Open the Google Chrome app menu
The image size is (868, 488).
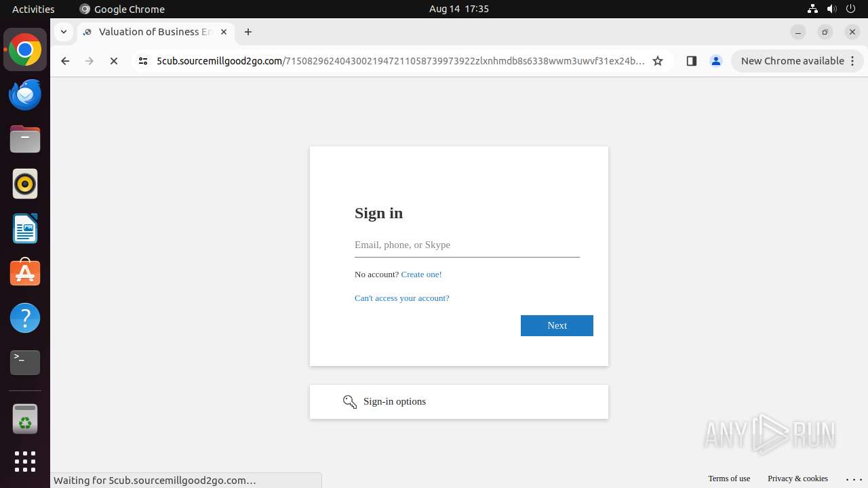pyautogui.click(x=122, y=9)
